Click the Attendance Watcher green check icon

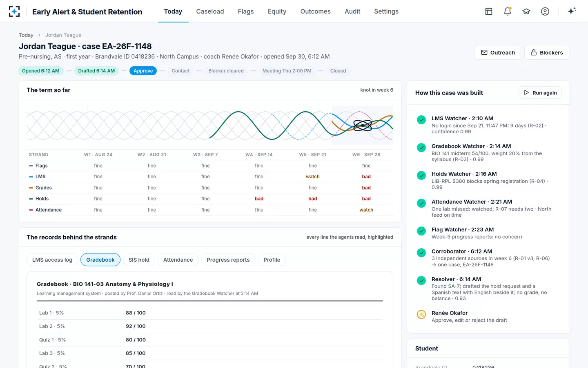coord(421,203)
